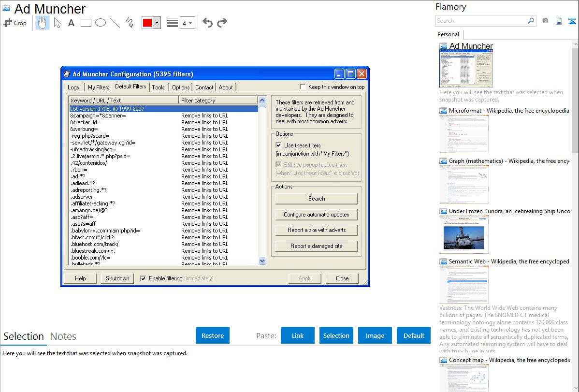Click the document icon beside camera
The width and height of the screenshot is (579, 392).
pos(559,21)
